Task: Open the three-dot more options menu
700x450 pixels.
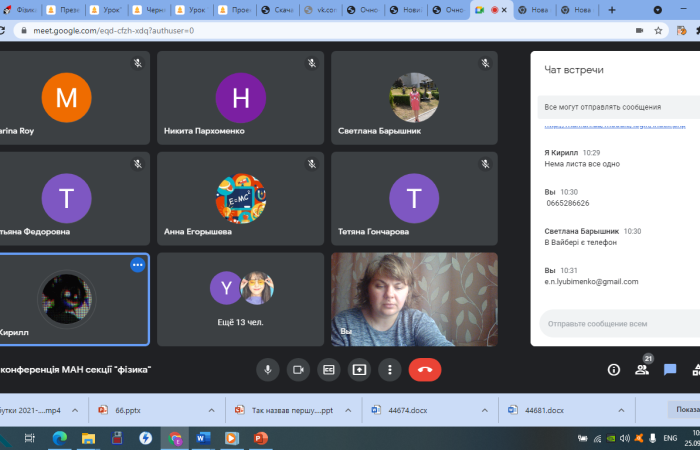Action: coord(389,369)
